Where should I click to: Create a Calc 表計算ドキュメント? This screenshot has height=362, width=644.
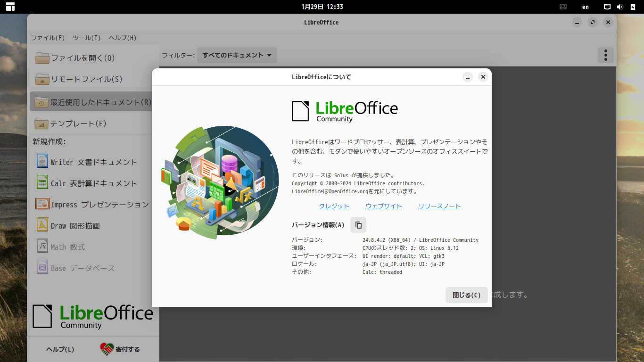click(94, 183)
